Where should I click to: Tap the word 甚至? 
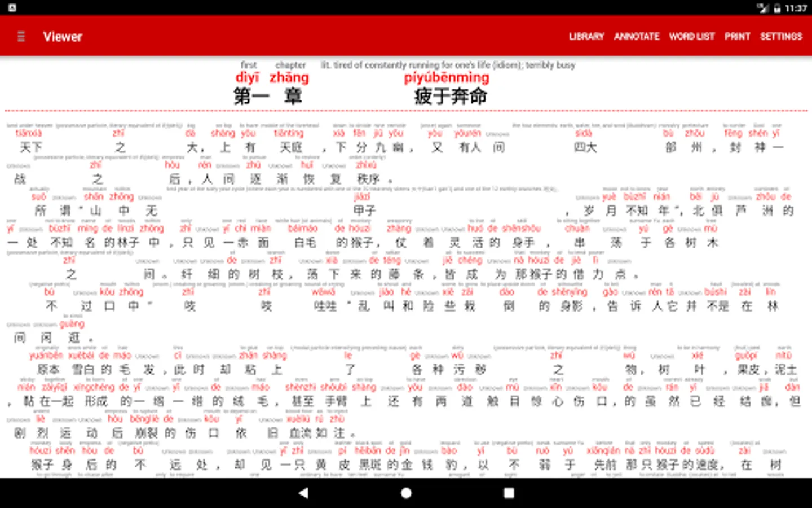[302, 401]
